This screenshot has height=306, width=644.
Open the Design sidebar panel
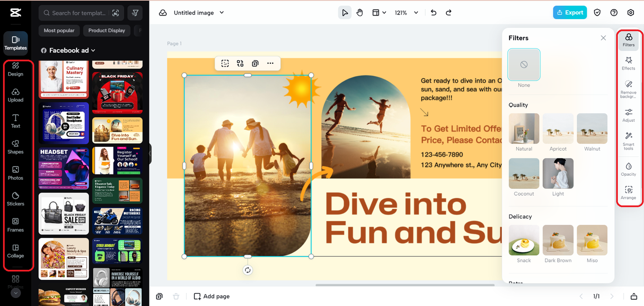[16, 69]
